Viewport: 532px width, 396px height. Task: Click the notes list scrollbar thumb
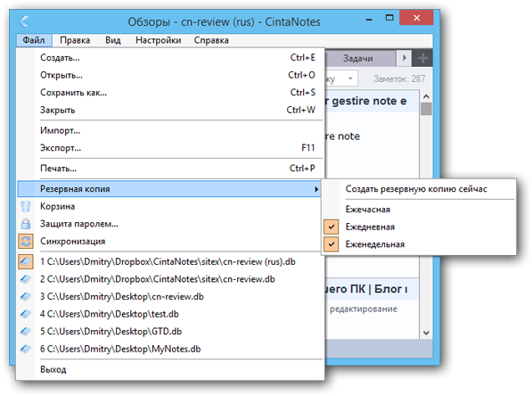(426, 109)
